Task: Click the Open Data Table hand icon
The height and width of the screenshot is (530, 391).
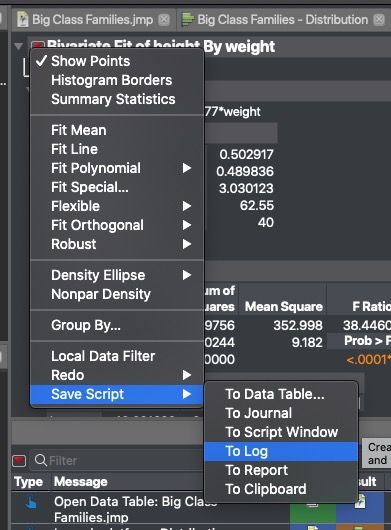Action: (x=31, y=502)
